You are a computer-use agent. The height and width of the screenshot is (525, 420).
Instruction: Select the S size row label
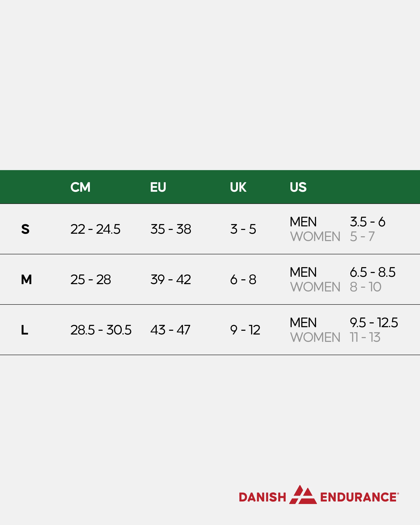(x=25, y=229)
